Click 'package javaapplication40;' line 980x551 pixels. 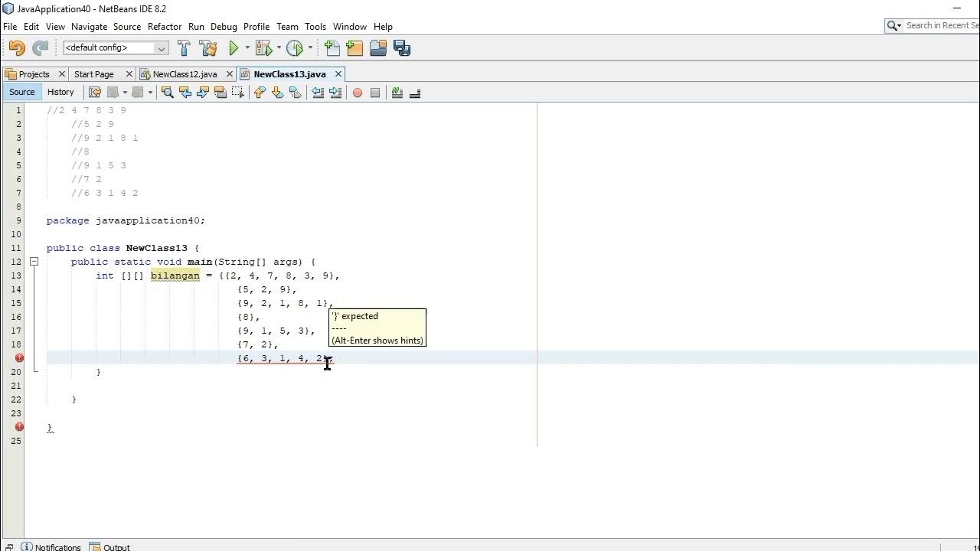pos(126,220)
